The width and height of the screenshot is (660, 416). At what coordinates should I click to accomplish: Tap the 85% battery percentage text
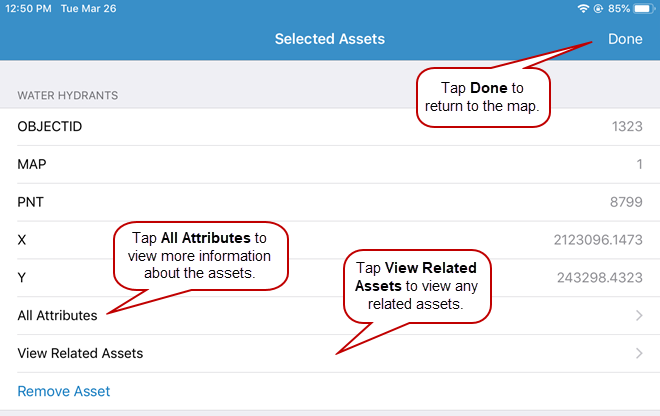[x=618, y=8]
